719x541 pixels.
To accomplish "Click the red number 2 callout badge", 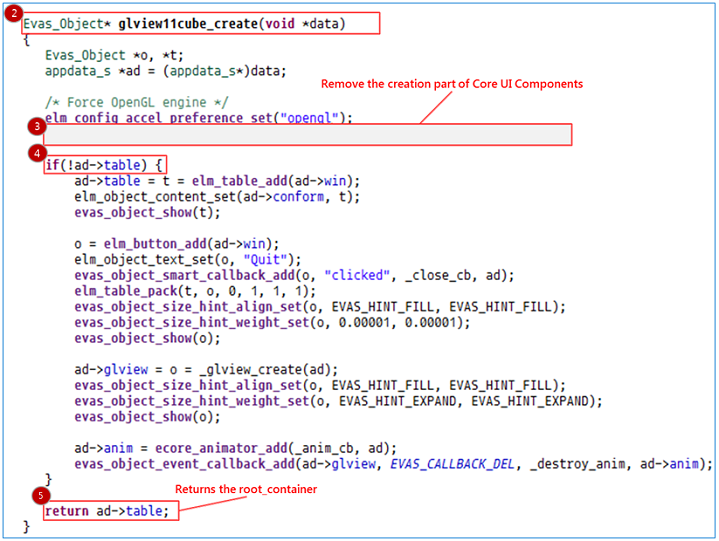I will click(15, 13).
